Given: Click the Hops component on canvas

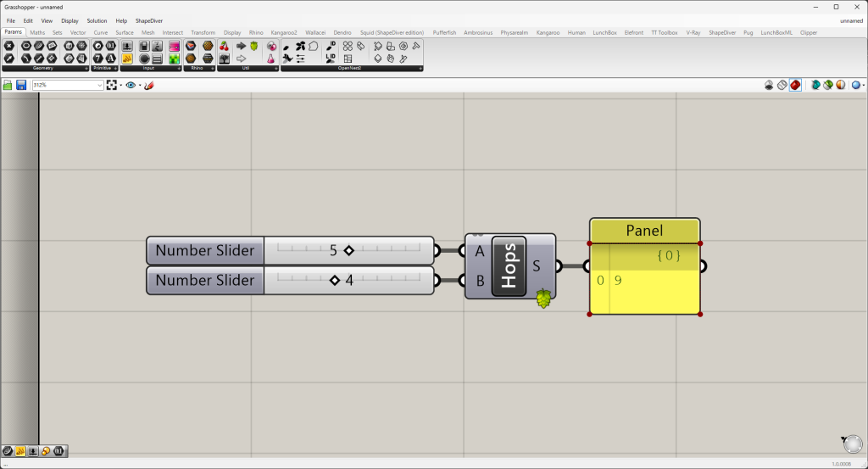Looking at the screenshot, I should point(509,265).
